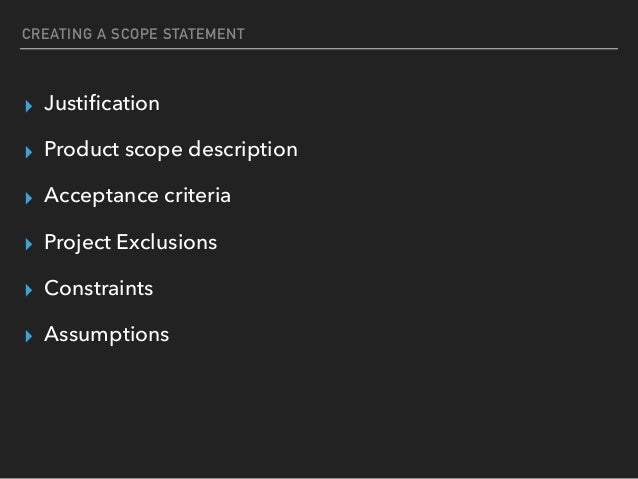Select the Constraints bullet text

click(98, 288)
